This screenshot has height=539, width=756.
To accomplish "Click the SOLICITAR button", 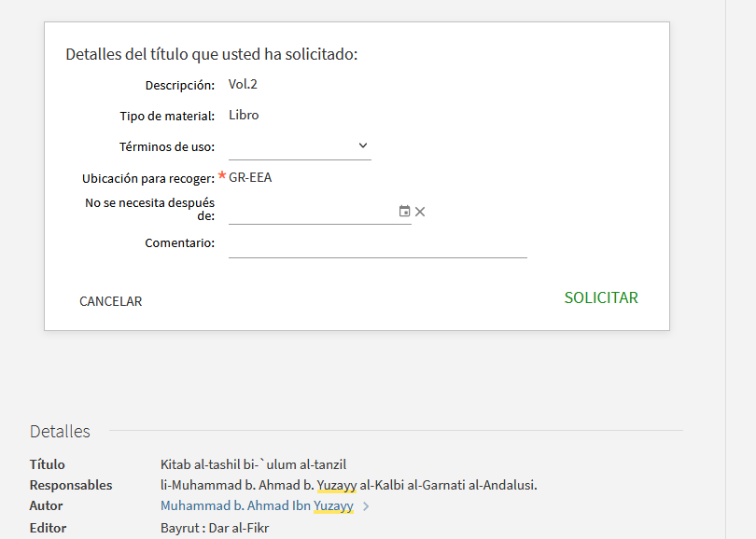I will pyautogui.click(x=601, y=297).
